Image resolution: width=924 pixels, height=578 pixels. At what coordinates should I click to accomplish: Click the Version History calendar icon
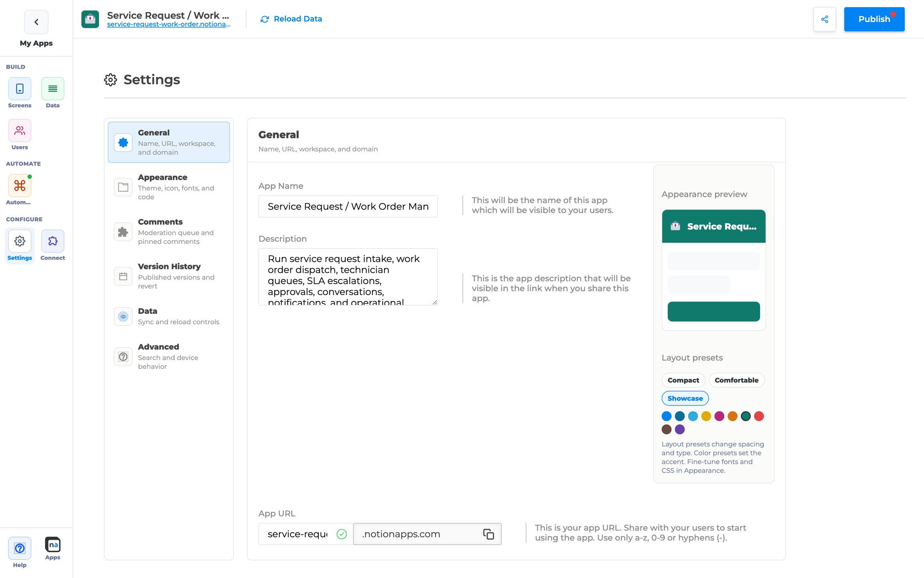(123, 276)
